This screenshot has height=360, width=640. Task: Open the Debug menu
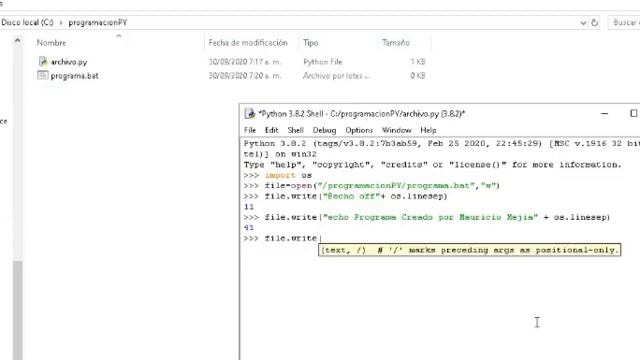324,130
